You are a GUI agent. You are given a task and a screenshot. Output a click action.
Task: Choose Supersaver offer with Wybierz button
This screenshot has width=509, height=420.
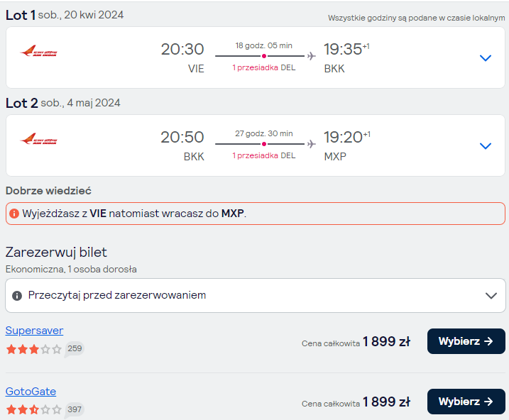(466, 341)
